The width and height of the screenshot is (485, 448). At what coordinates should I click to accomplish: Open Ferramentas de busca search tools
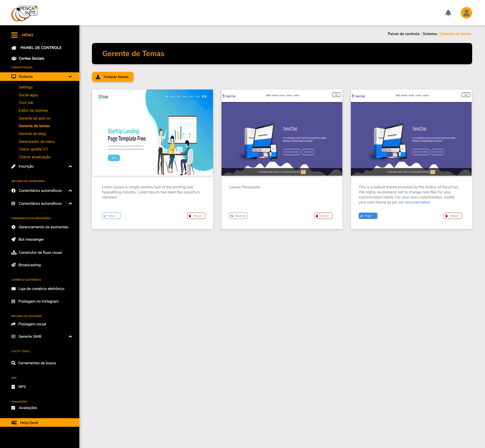tap(37, 363)
